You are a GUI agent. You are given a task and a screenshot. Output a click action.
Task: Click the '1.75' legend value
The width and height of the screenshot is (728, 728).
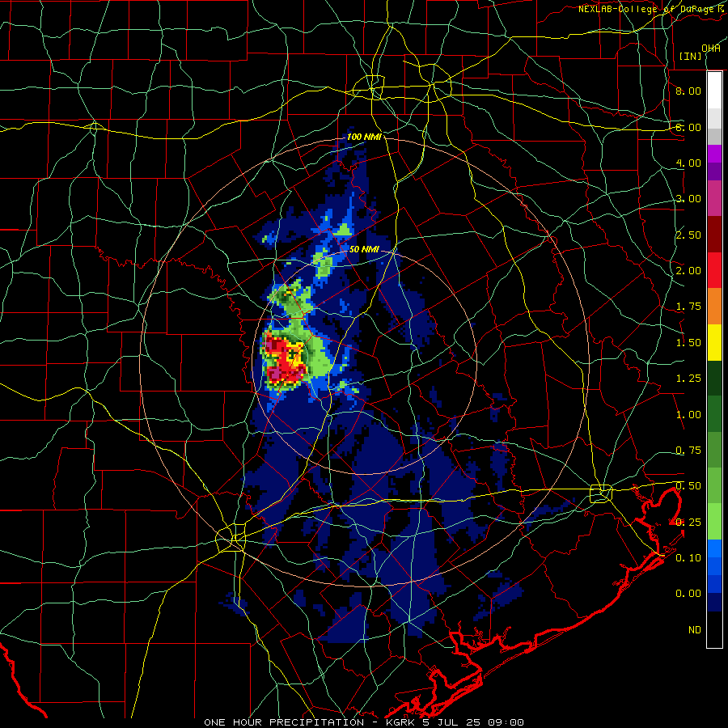pyautogui.click(x=688, y=307)
